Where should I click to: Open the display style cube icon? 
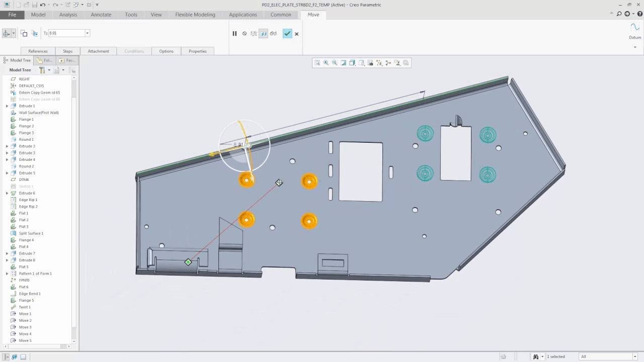click(353, 63)
